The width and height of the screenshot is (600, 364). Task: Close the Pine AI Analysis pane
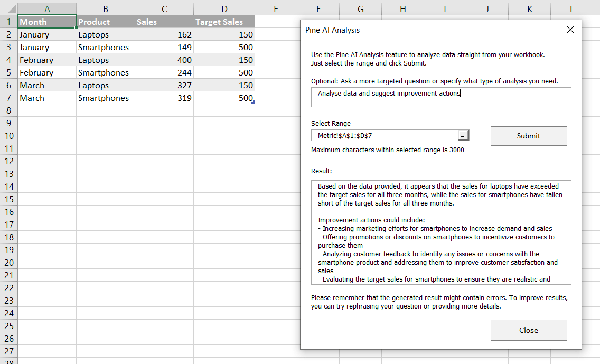point(528,330)
